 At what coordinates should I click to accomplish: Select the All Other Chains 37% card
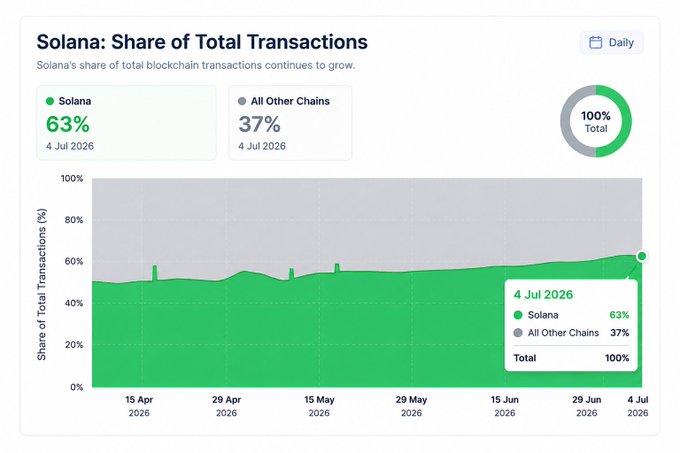click(x=290, y=123)
